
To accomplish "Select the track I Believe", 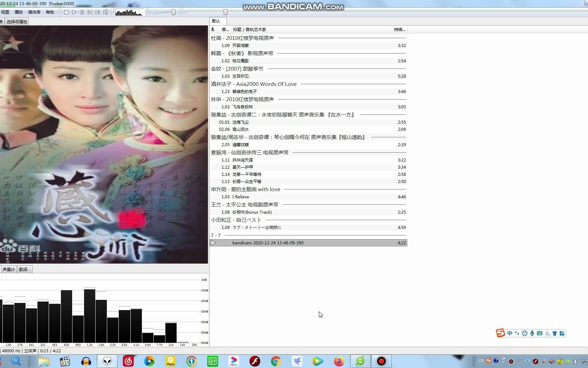I will click(x=308, y=197).
